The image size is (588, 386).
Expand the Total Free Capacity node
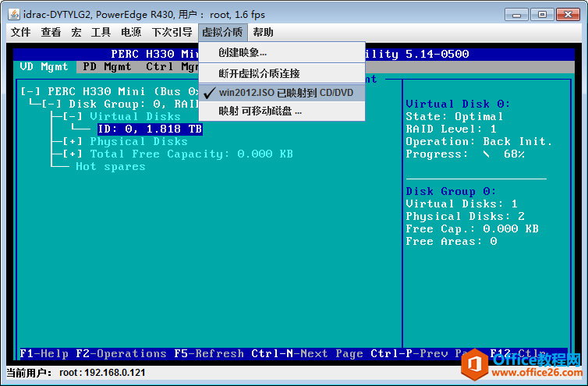coord(73,154)
